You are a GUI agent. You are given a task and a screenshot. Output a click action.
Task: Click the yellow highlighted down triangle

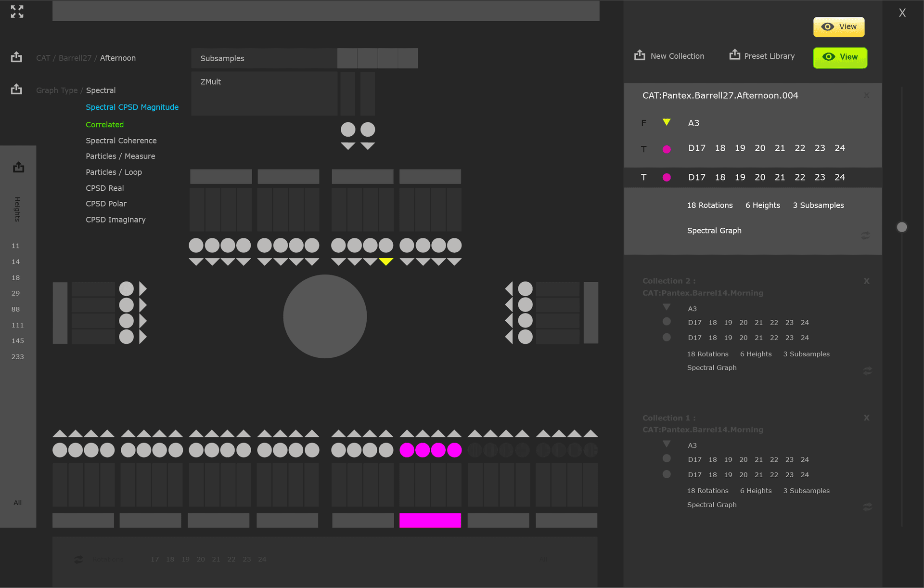click(x=386, y=261)
